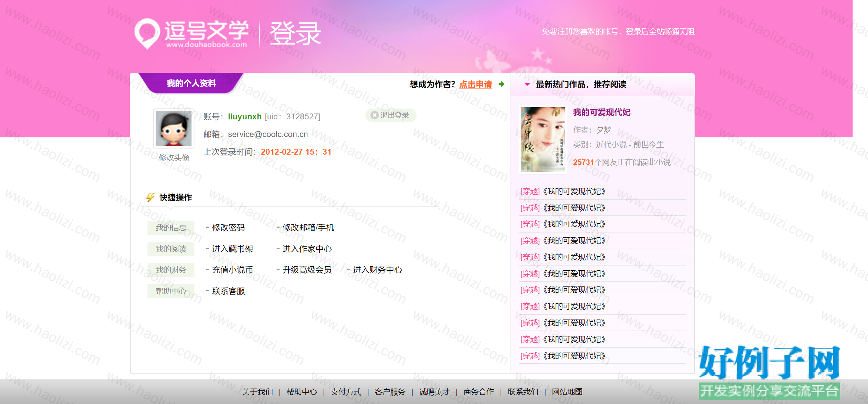Click 支付方式 in the footer
This screenshot has height=404, width=868.
coord(346,392)
